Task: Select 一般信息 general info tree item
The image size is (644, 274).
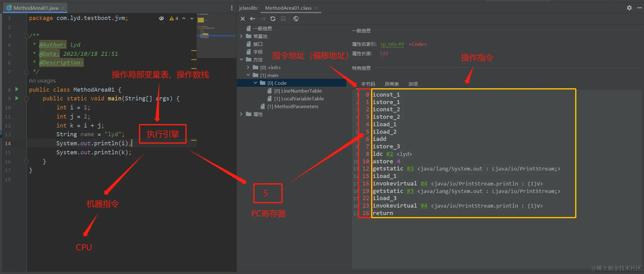Action: (262, 28)
